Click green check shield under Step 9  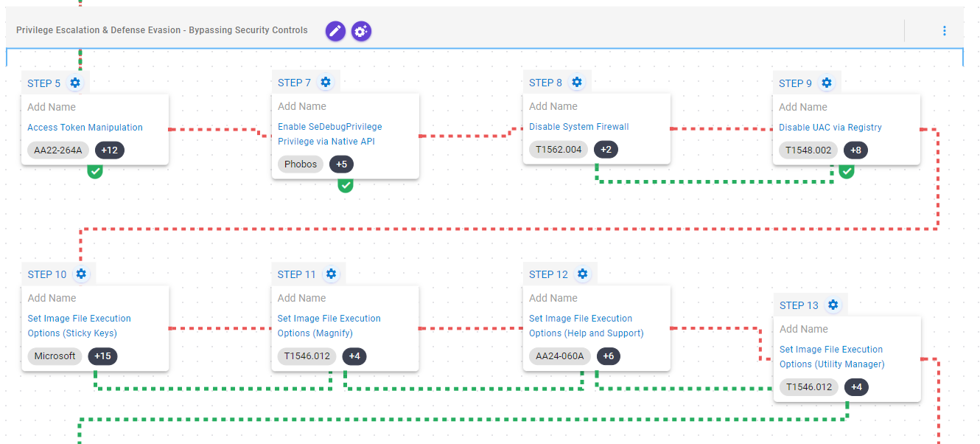click(847, 171)
